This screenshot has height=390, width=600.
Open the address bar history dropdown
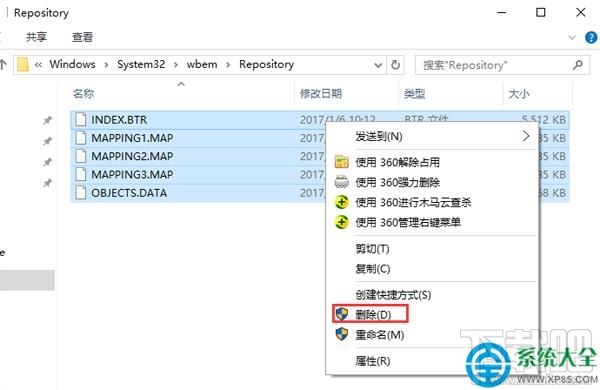pyautogui.click(x=378, y=65)
